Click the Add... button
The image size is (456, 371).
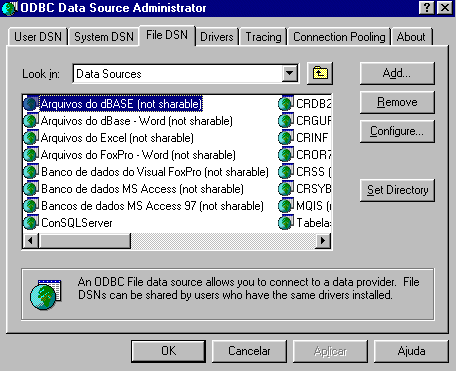pyautogui.click(x=397, y=73)
